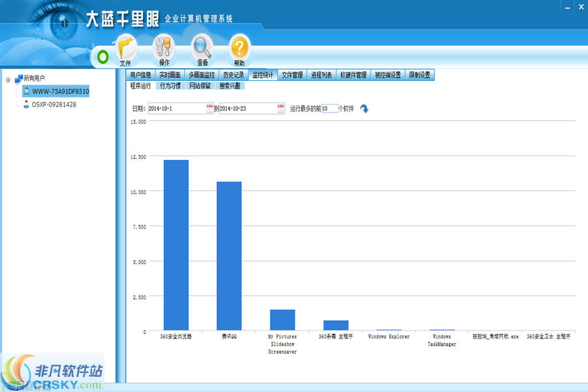Click the top software count field 10
Viewport: 588px width, 392px height.
point(330,108)
